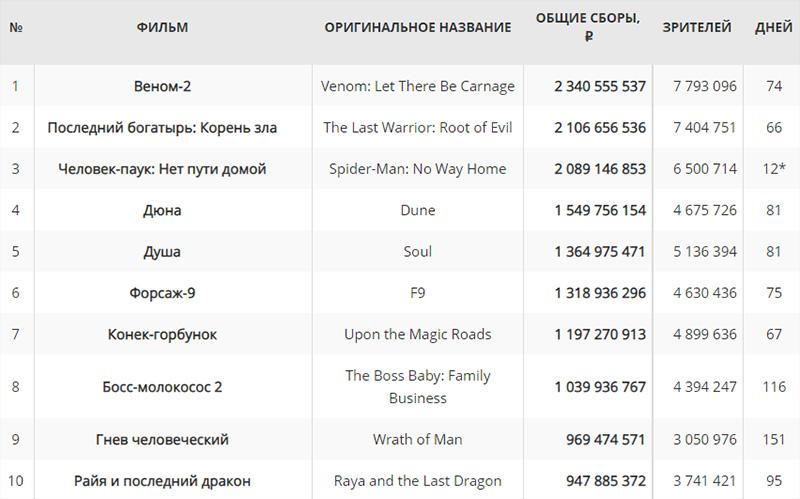Click Гнев человеческий film title
The image size is (800, 499).
(162, 439)
